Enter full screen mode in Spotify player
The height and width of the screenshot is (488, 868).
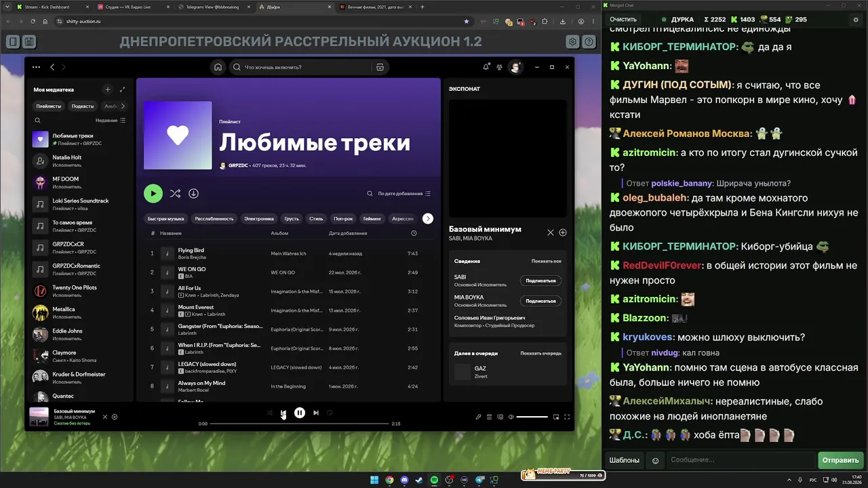coord(567,417)
